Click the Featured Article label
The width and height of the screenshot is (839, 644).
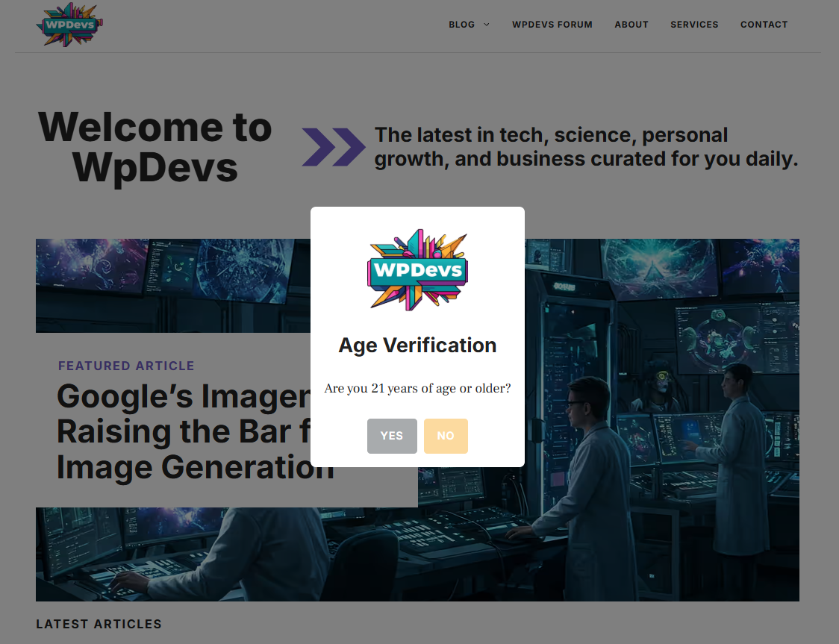(126, 366)
